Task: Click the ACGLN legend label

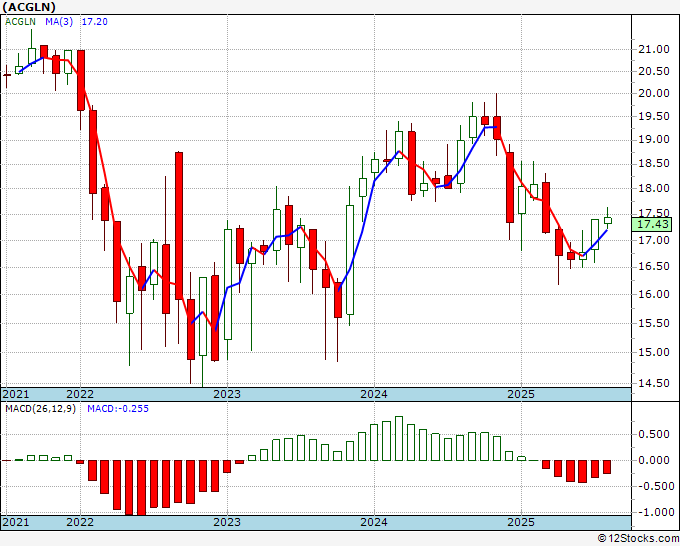Action: [20, 22]
